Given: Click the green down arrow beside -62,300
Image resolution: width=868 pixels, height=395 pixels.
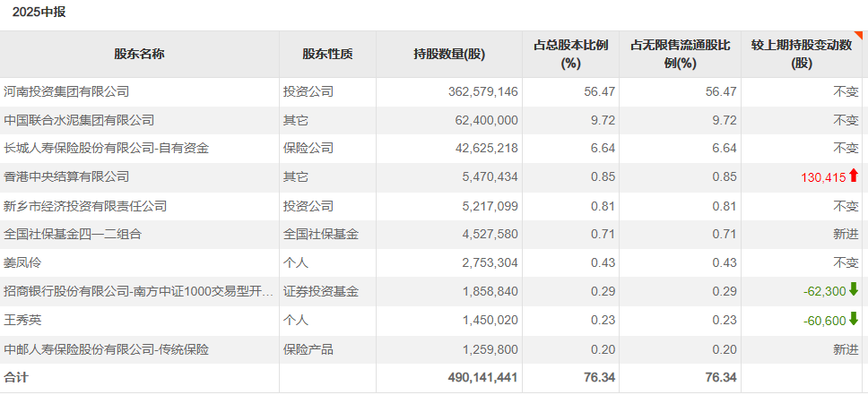Looking at the screenshot, I should [853, 289].
